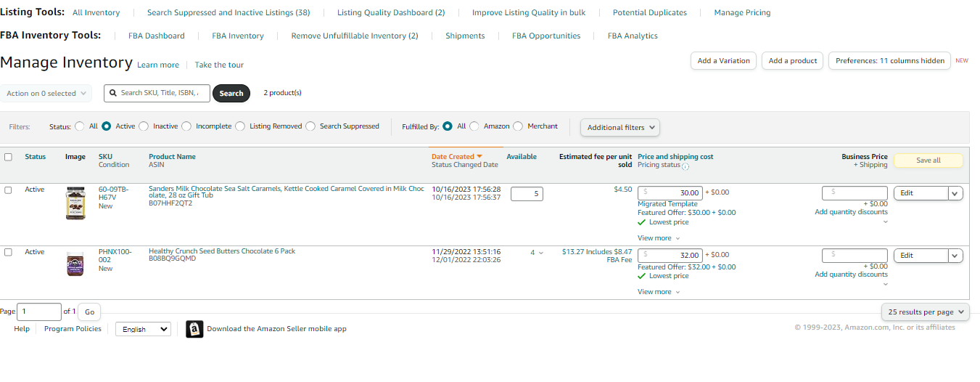Choose Fulfilled By Merchant radio
980x382 pixels.
pos(518,126)
